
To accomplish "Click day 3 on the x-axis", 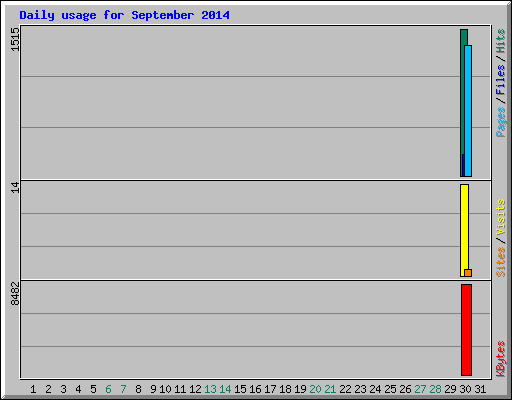I will [63, 389].
